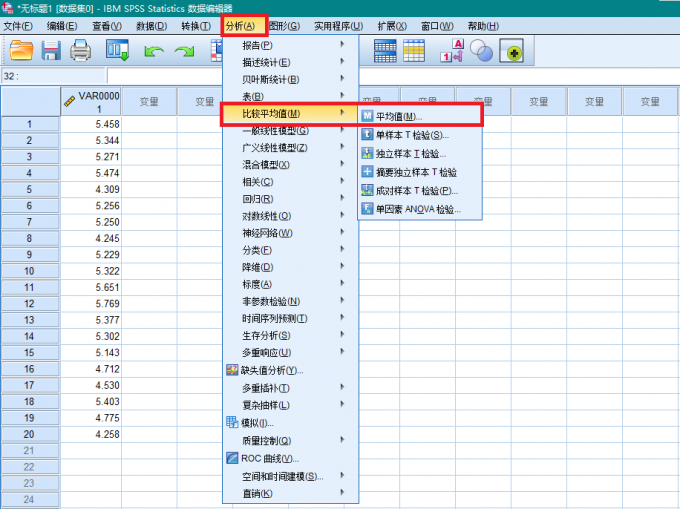Choose 单因素 ANOVA 检验...
The width and height of the screenshot is (680, 509).
[x=420, y=209]
